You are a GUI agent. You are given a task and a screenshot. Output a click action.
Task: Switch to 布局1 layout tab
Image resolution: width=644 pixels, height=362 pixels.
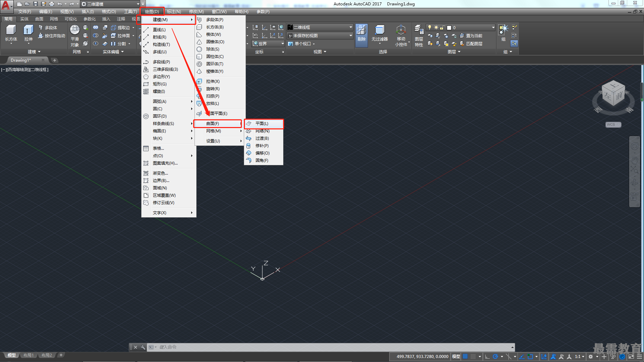(29, 355)
